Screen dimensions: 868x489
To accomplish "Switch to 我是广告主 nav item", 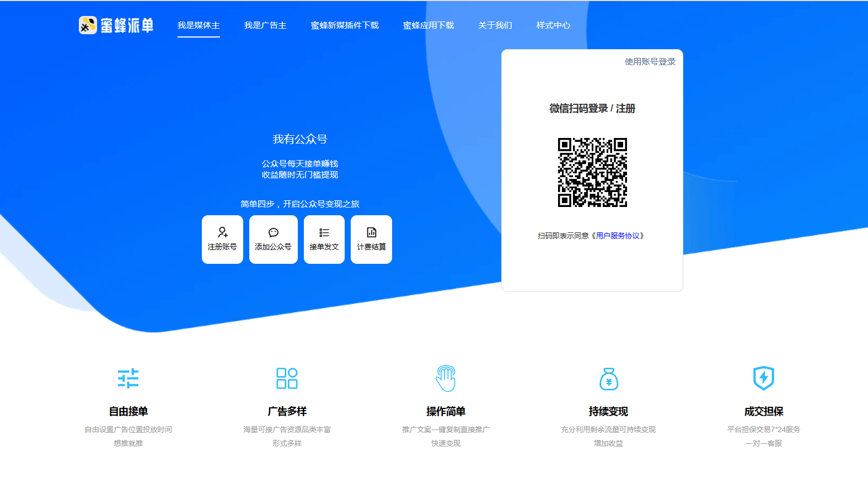I will pyautogui.click(x=265, y=25).
